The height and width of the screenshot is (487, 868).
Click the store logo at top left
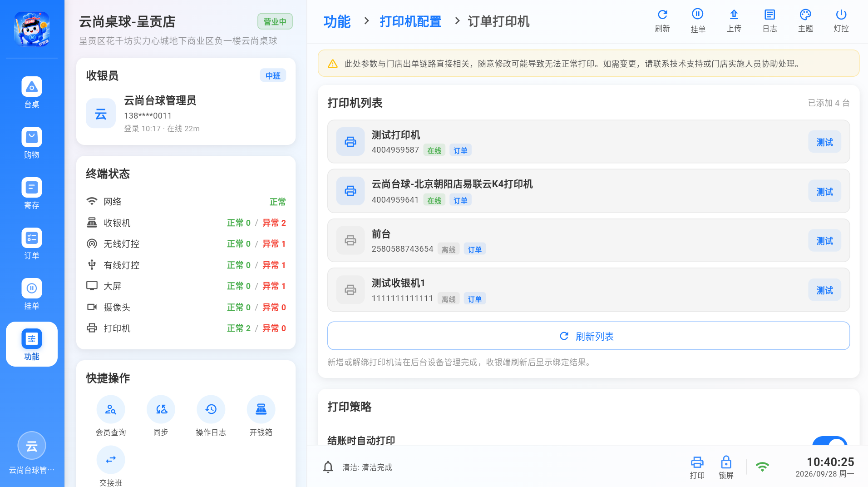[x=31, y=29]
